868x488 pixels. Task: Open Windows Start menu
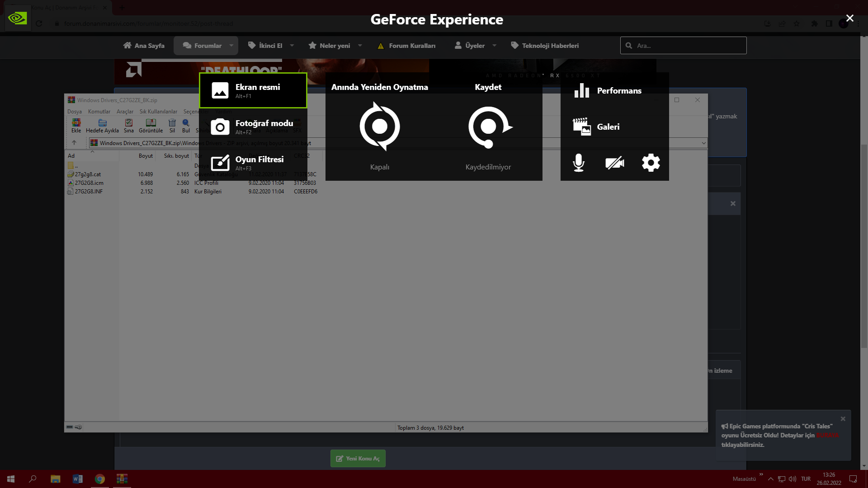[x=11, y=479]
